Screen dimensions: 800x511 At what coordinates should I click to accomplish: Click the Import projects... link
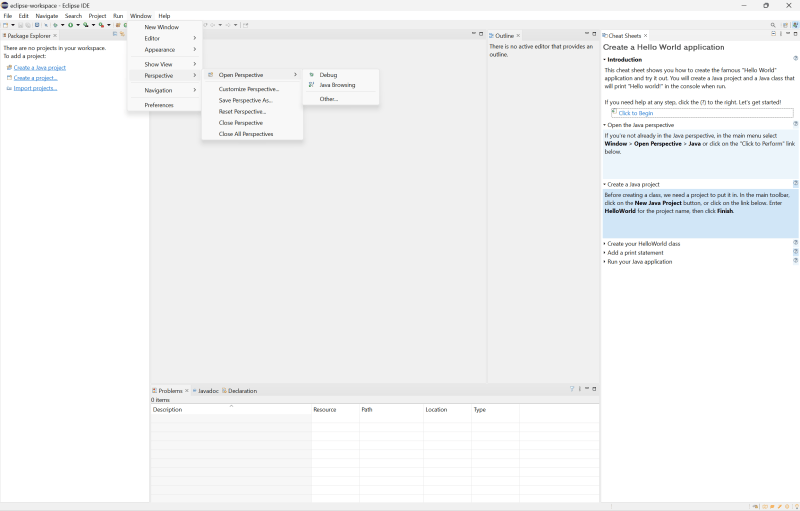point(35,88)
